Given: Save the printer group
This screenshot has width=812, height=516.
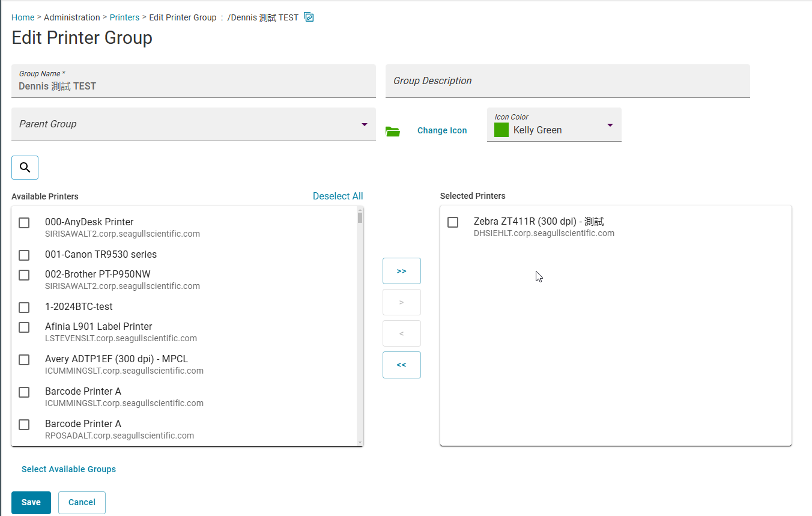Looking at the screenshot, I should point(31,503).
